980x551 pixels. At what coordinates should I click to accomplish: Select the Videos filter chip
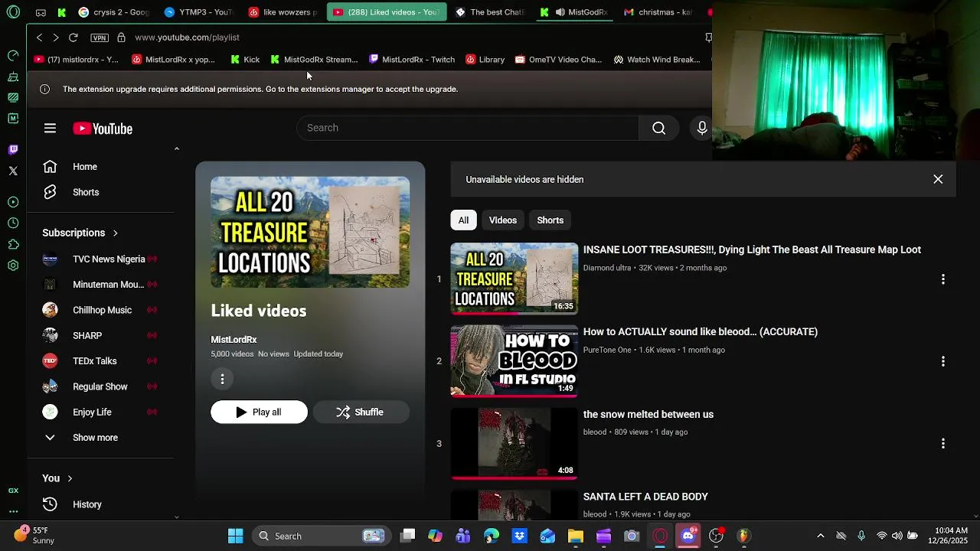click(503, 220)
